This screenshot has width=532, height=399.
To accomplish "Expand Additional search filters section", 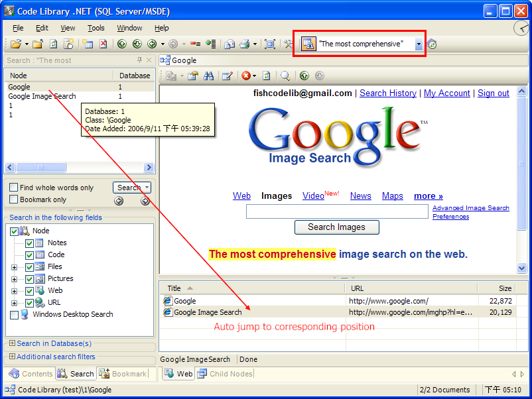I will point(12,357).
